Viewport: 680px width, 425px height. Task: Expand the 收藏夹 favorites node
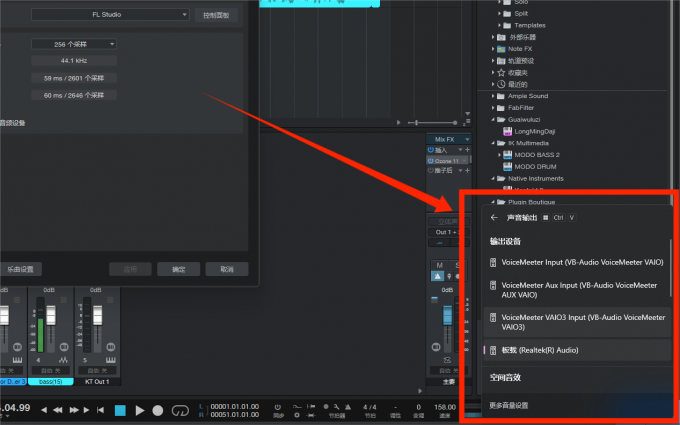point(493,72)
